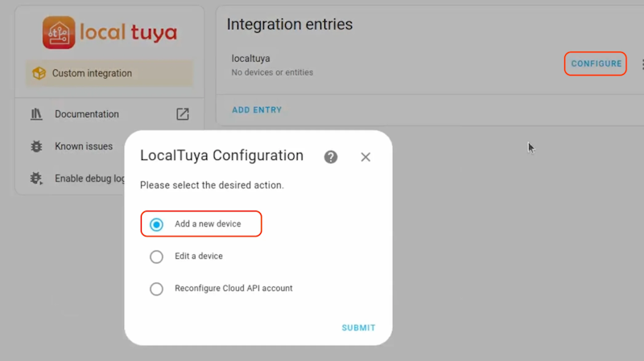Open the Documentation link

(x=87, y=114)
